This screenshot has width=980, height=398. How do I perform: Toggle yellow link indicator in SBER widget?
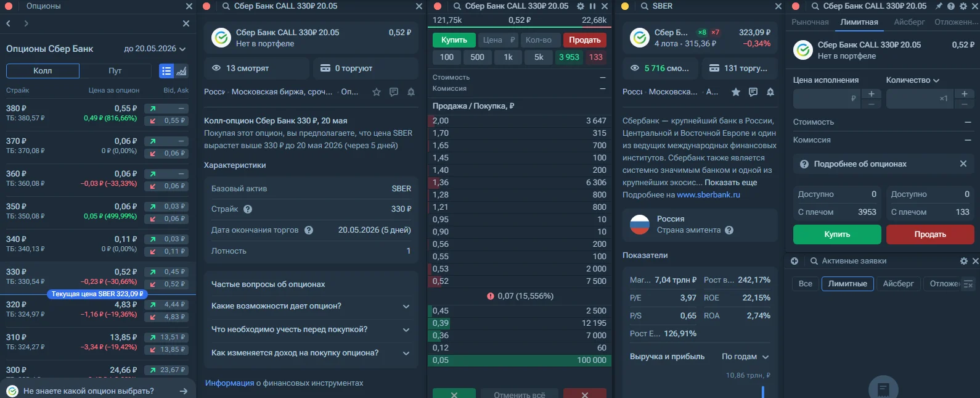click(x=625, y=6)
